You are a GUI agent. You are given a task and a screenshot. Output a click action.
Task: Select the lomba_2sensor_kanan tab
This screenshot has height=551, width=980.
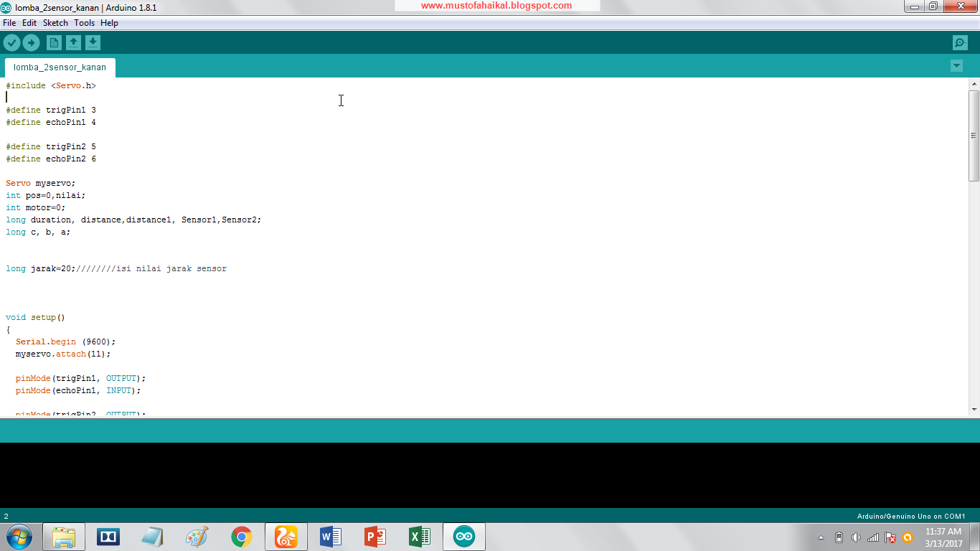tap(60, 67)
